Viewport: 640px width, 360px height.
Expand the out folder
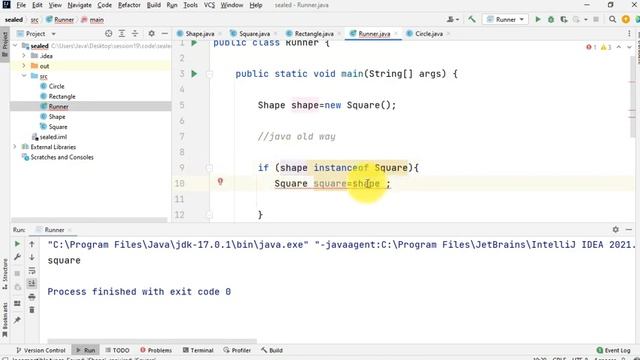[x=24, y=66]
